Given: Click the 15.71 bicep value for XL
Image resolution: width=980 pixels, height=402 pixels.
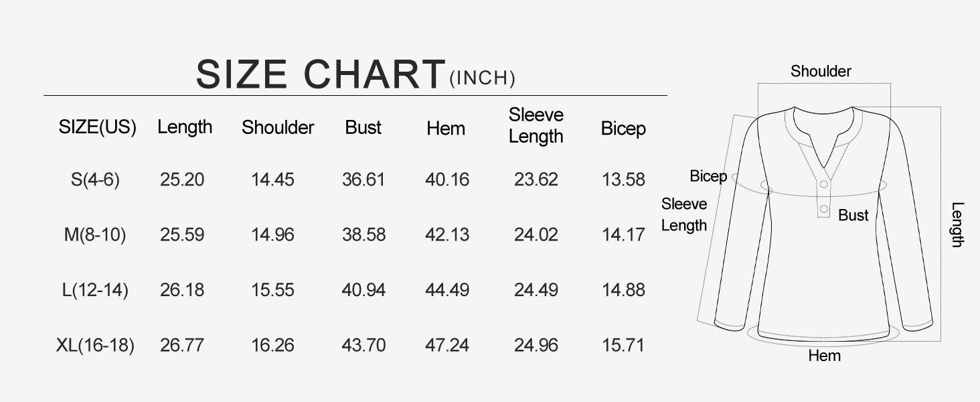Looking at the screenshot, I should 623,346.
